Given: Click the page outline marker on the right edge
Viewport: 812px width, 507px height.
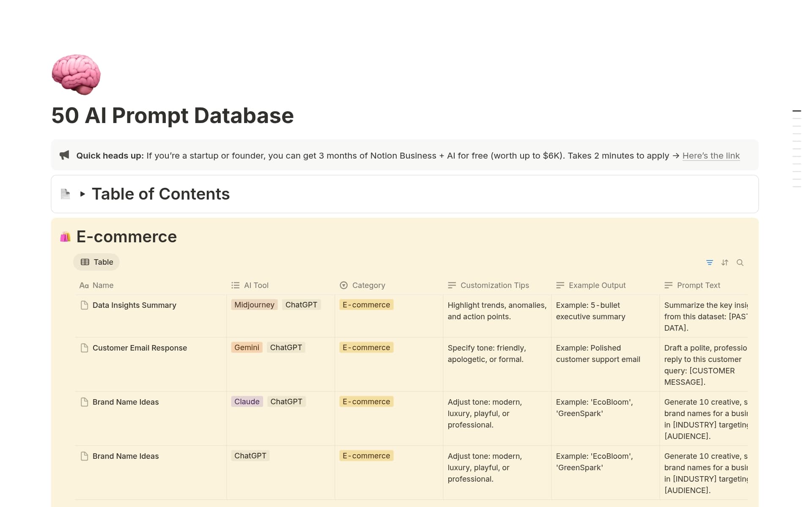Looking at the screenshot, I should 797,111.
